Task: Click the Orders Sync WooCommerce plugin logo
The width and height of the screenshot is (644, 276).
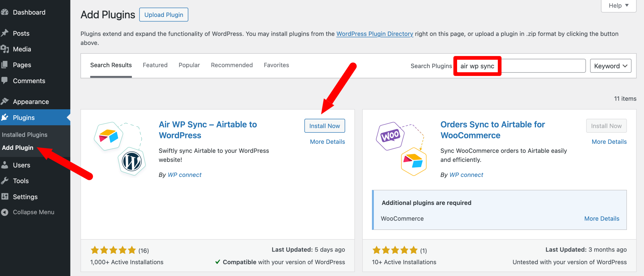Action: [401, 149]
